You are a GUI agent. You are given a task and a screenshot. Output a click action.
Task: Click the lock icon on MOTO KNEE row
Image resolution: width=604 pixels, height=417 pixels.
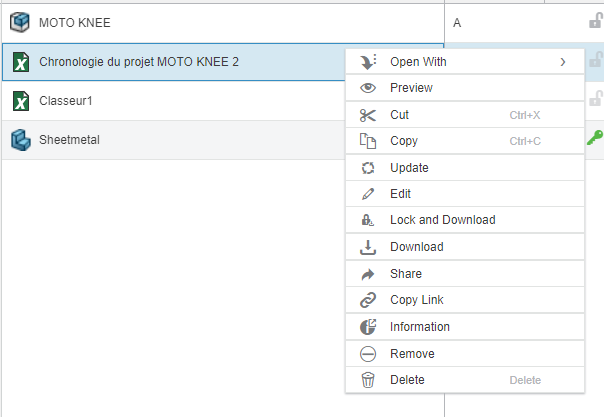pos(595,21)
